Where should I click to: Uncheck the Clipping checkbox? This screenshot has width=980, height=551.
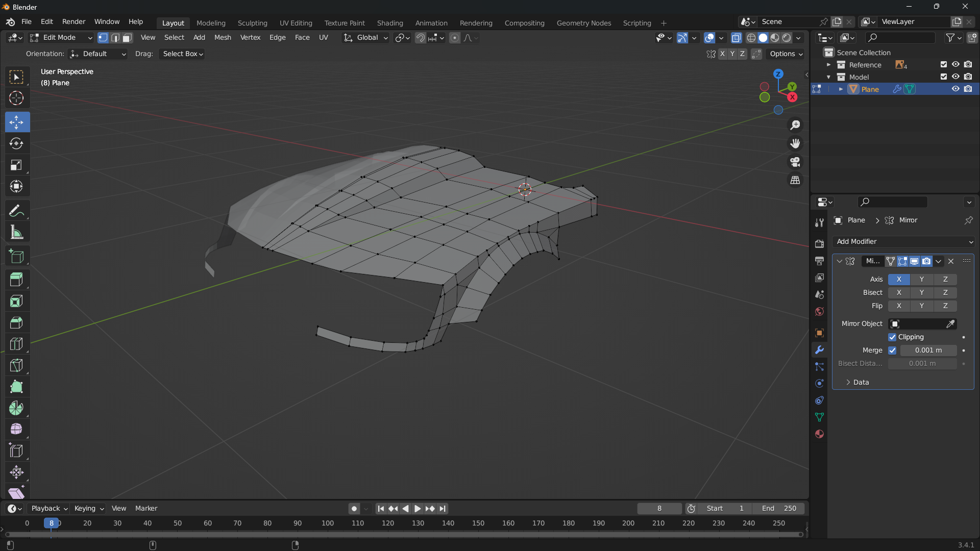coord(892,337)
